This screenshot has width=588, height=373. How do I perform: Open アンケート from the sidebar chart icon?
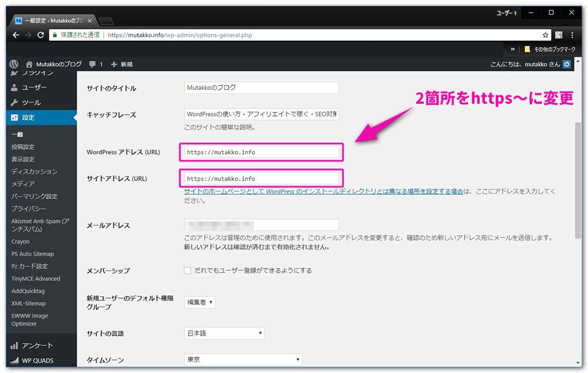[x=13, y=345]
